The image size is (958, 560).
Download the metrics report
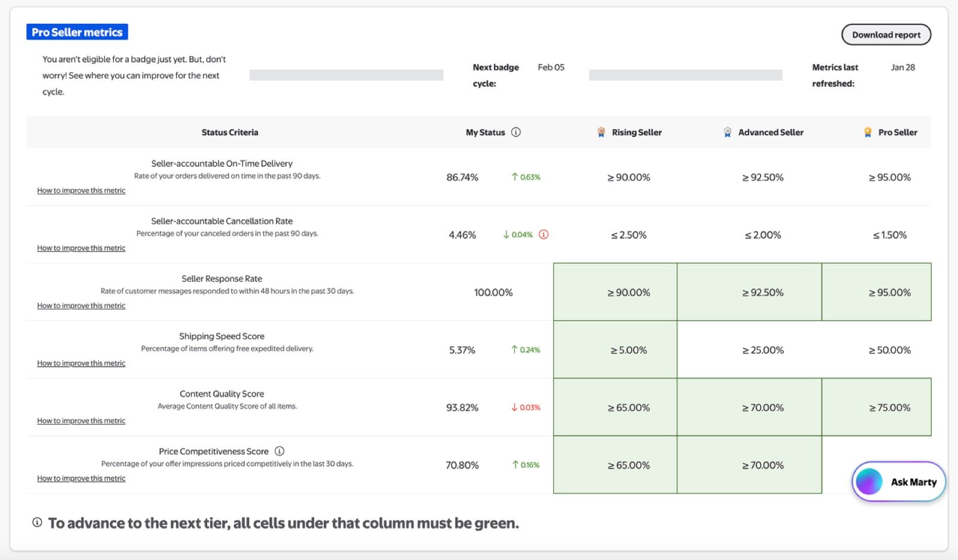coord(886,35)
